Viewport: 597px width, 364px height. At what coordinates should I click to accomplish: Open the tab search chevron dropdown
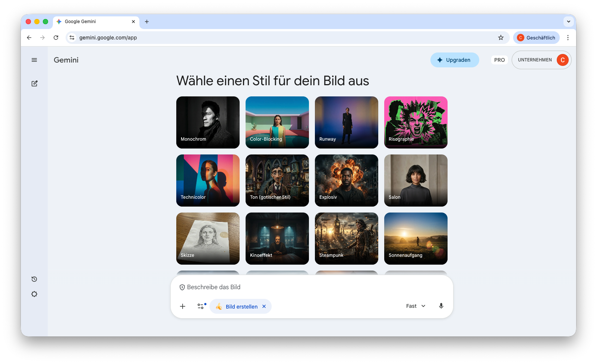[568, 22]
